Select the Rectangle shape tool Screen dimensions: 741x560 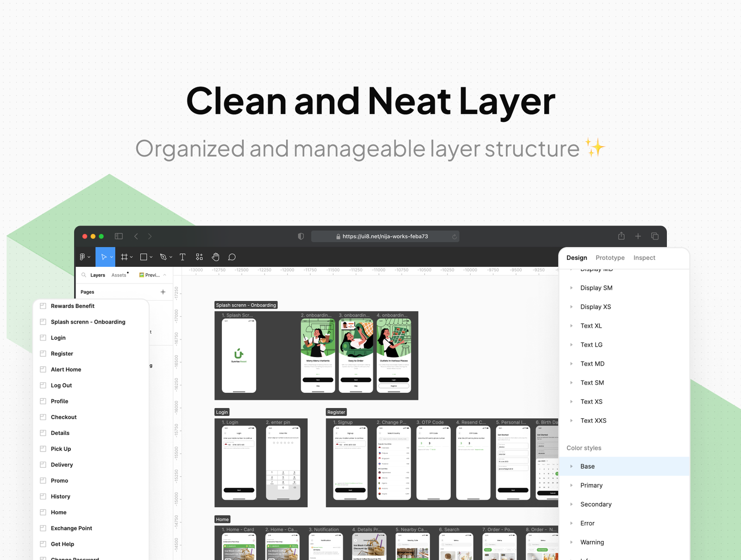coord(144,257)
